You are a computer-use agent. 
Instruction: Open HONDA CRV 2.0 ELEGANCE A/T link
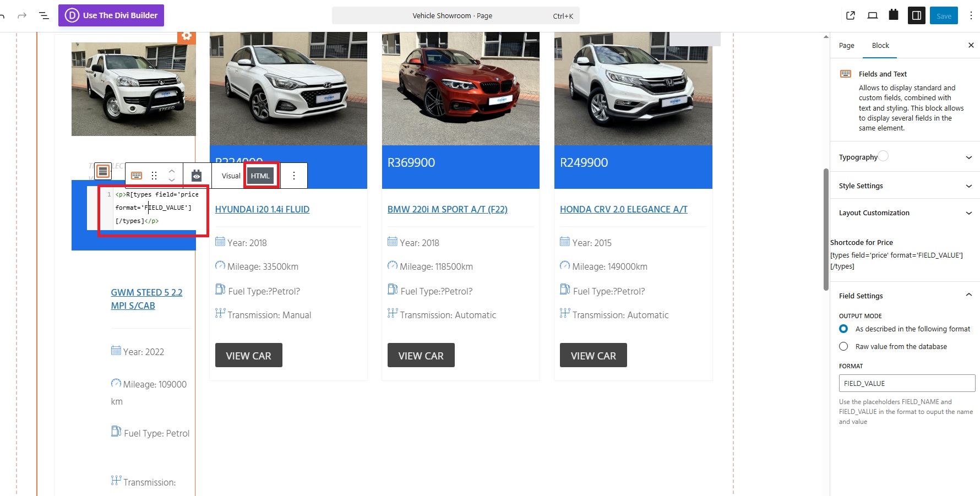coord(624,209)
